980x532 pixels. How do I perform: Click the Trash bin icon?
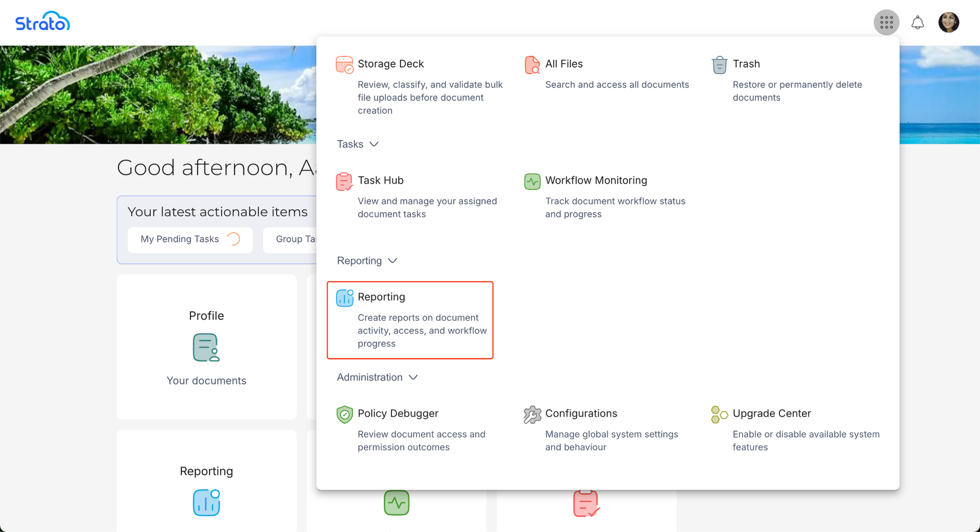point(719,65)
